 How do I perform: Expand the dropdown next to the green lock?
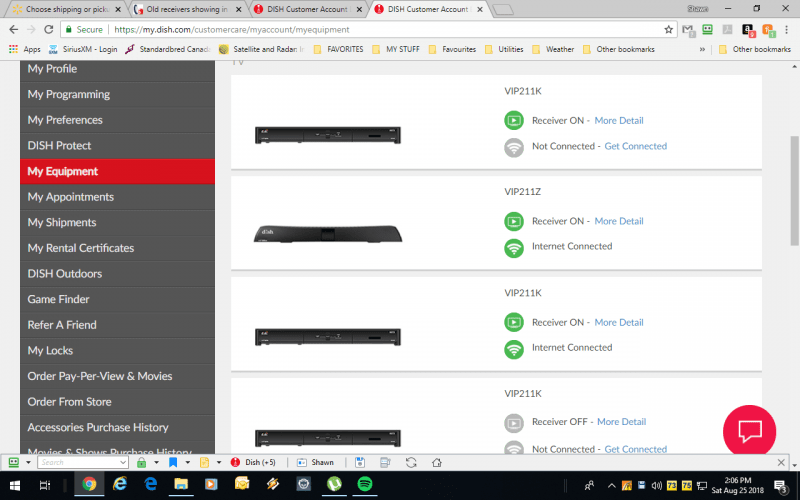156,462
